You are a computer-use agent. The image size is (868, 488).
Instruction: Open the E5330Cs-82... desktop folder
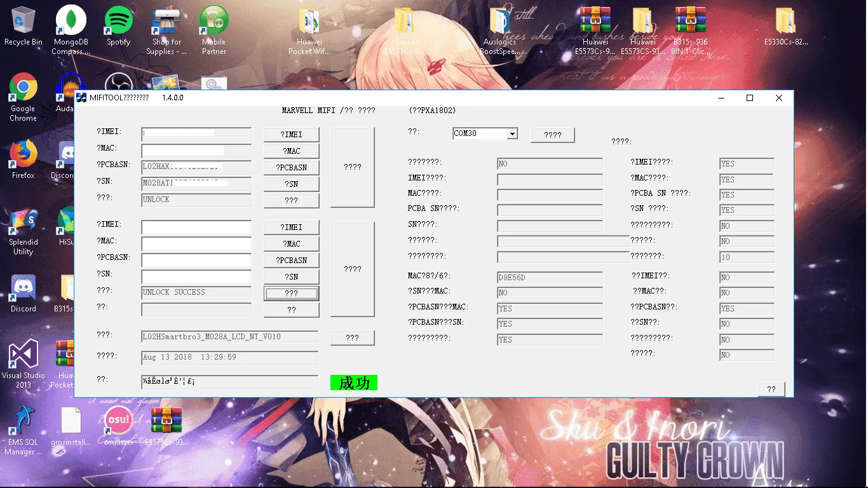[786, 27]
